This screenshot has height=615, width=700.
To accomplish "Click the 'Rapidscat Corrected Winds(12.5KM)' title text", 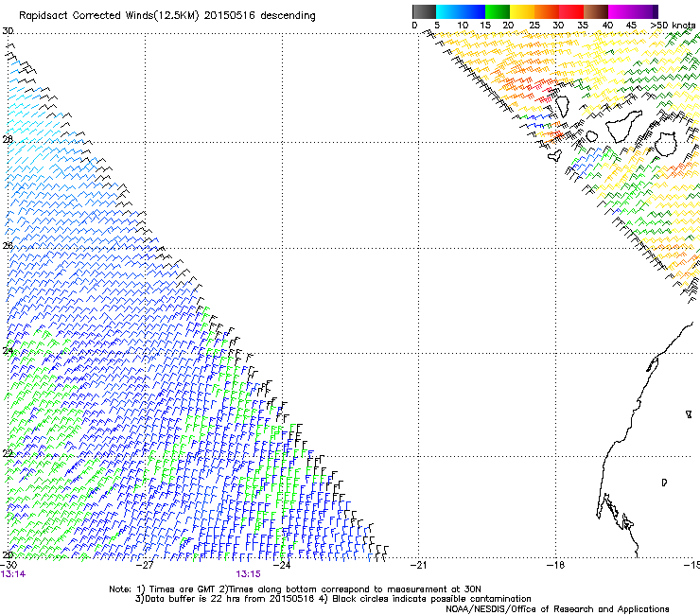I will click(x=109, y=16).
